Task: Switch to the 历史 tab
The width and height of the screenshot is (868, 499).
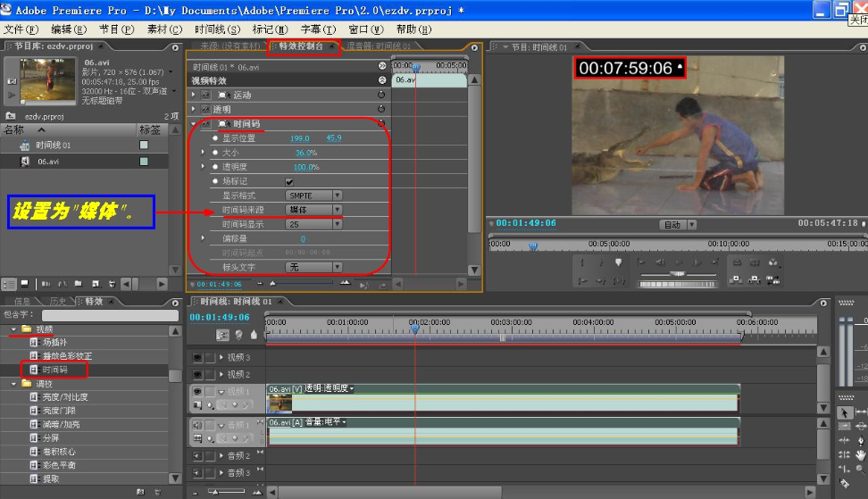Action: pos(57,302)
